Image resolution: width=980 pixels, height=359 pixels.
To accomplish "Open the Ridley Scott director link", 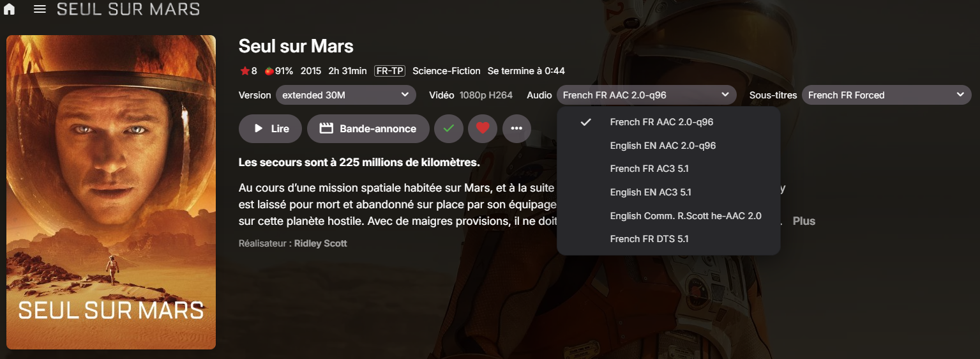I will (320, 243).
